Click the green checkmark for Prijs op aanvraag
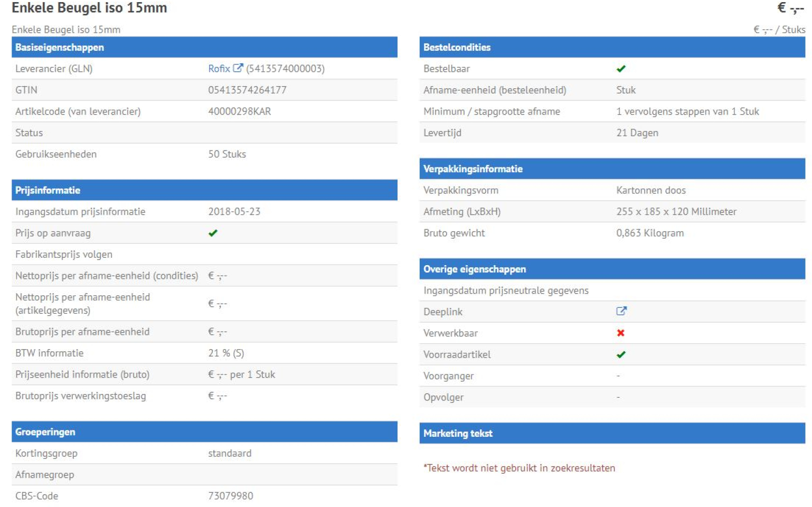This screenshot has height=507, width=812. pyautogui.click(x=213, y=233)
